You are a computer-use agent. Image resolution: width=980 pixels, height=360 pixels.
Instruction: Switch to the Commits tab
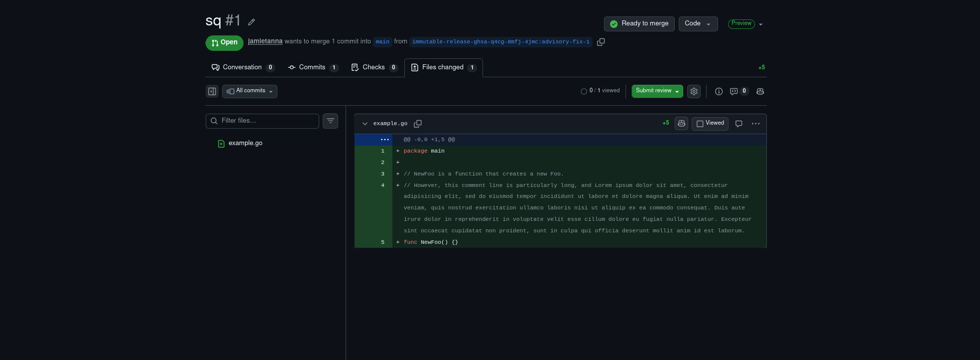pos(313,67)
